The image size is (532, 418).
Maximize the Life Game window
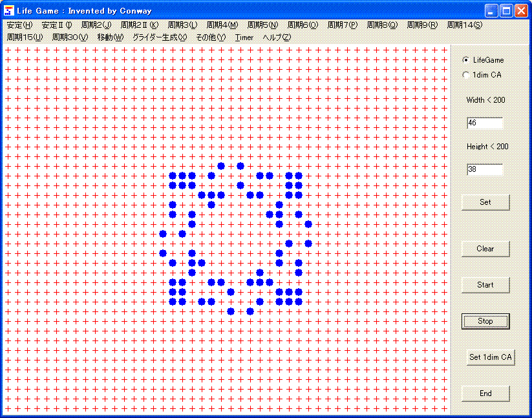pos(506,11)
